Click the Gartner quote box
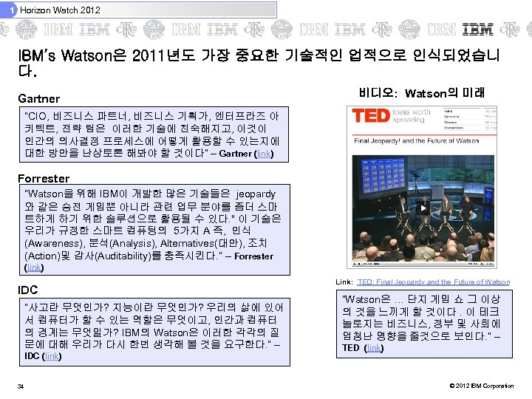 [154, 134]
